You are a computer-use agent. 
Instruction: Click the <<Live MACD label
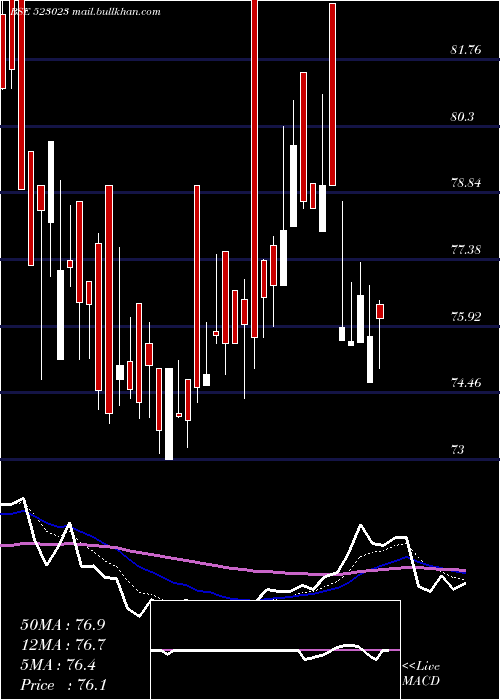(421, 674)
